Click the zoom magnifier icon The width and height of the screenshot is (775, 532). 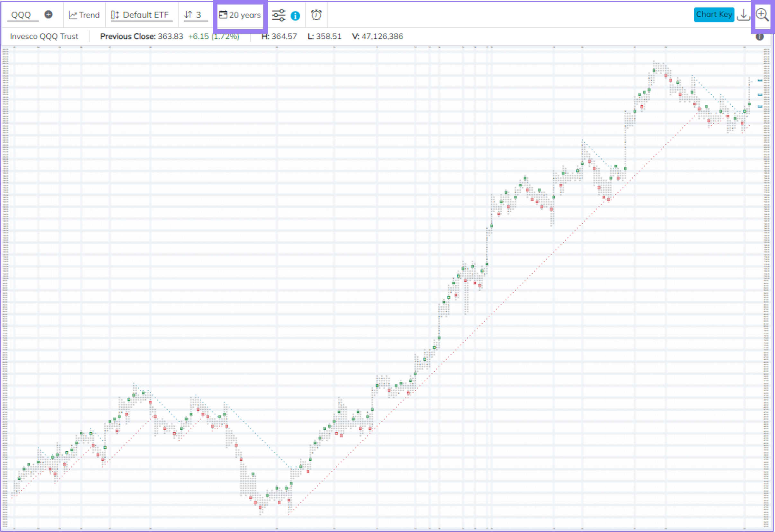coord(762,15)
